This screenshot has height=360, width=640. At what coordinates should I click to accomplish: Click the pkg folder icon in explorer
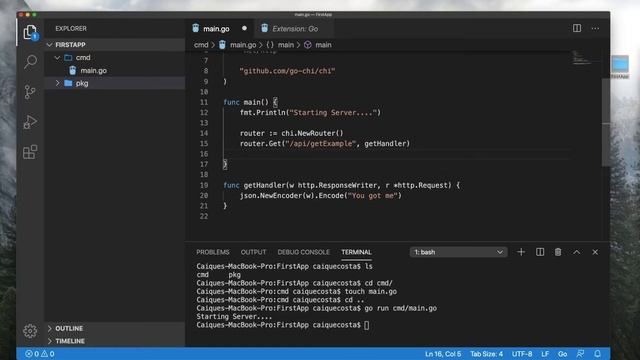pyautogui.click(x=68, y=83)
